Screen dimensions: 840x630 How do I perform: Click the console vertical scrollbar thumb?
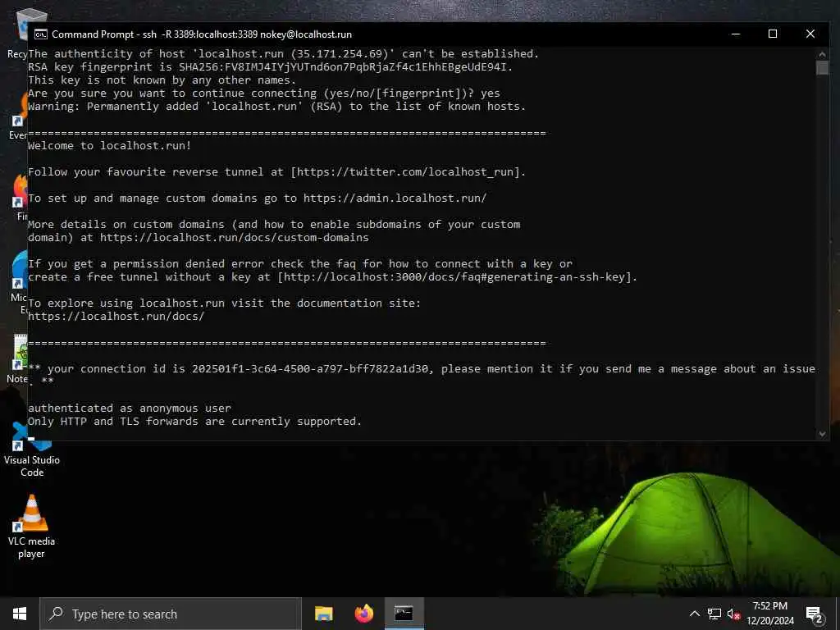[822, 68]
